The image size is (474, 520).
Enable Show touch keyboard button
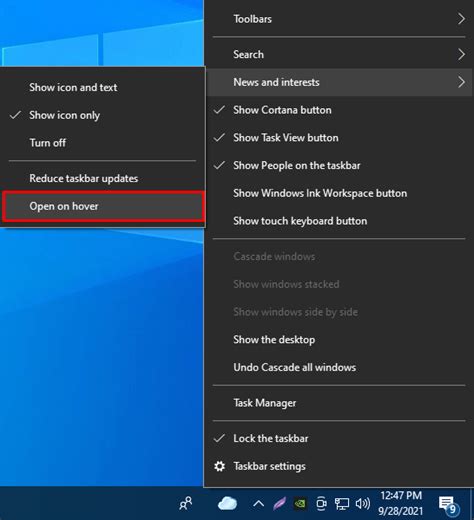339,221
